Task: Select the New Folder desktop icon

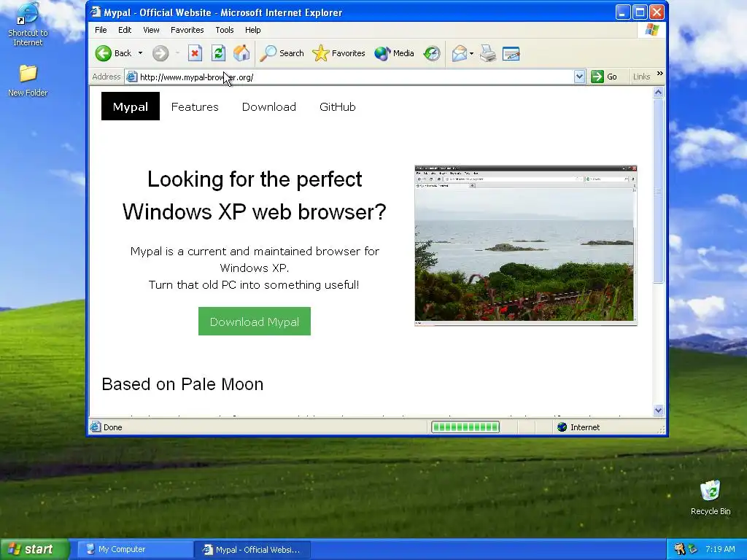Action: coord(28,80)
